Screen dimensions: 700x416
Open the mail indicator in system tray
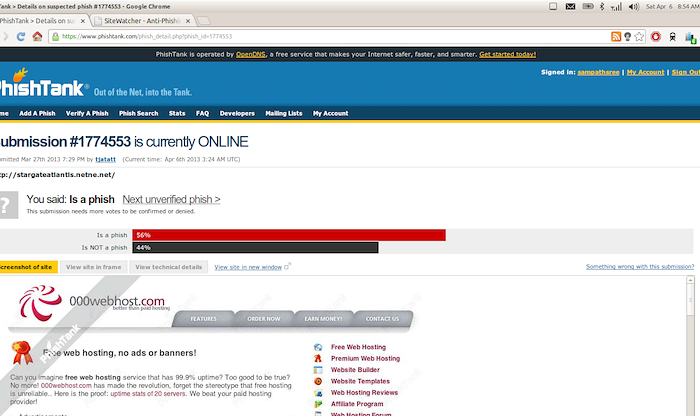pyautogui.click(x=571, y=6)
